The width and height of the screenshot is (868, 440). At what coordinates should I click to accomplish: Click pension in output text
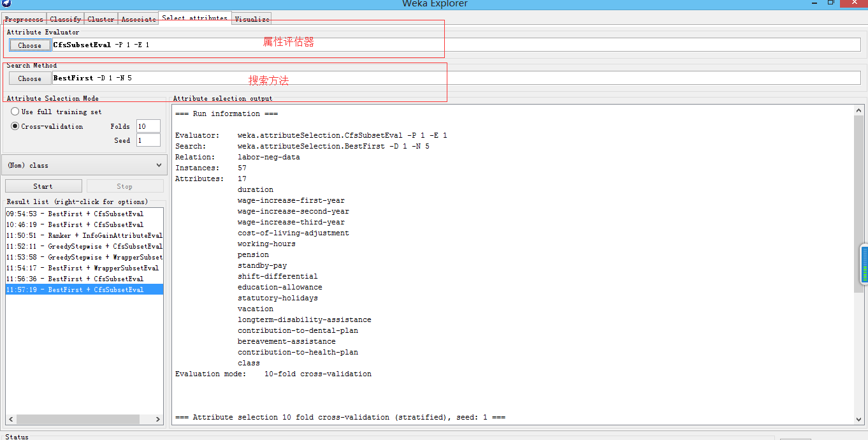pos(253,254)
